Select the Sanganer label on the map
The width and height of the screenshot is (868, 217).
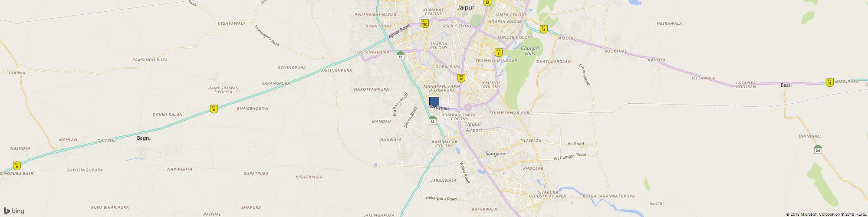click(x=496, y=154)
